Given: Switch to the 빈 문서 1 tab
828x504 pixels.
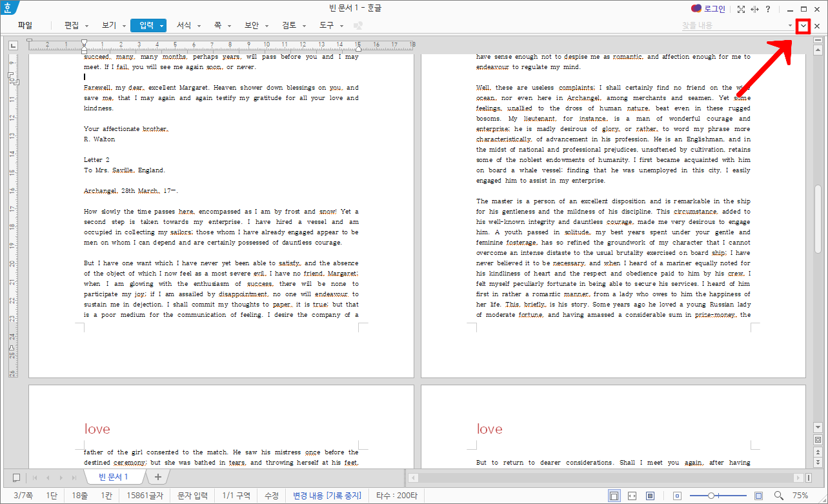Looking at the screenshot, I should 114,477.
